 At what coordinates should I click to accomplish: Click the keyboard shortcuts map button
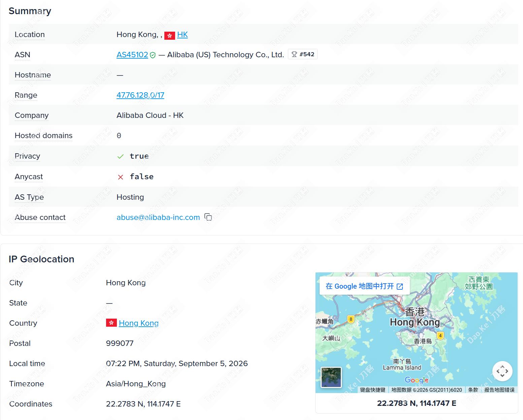tap(372, 390)
